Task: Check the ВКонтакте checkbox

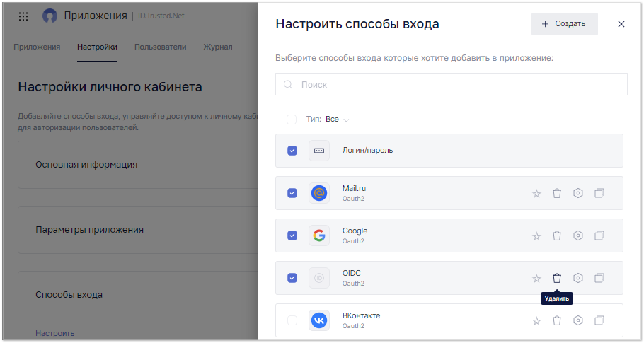Action: [292, 320]
